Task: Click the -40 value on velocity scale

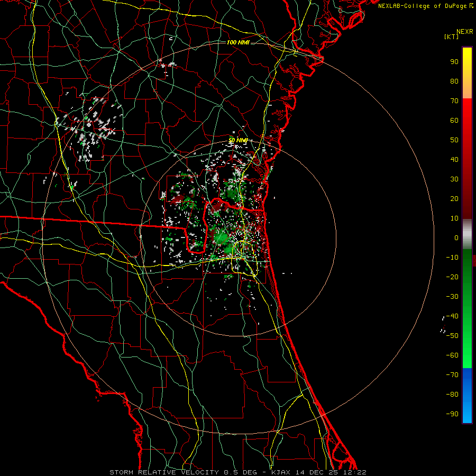Action: (452, 316)
